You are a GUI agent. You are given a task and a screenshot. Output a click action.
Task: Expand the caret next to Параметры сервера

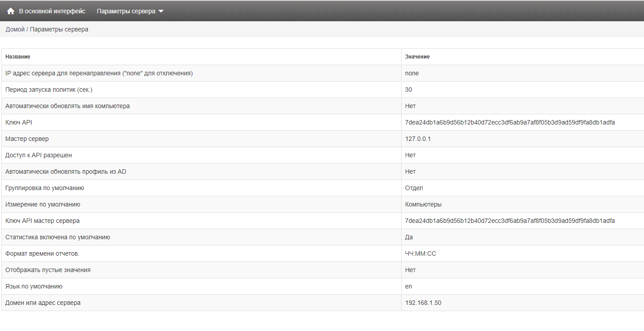tap(161, 12)
